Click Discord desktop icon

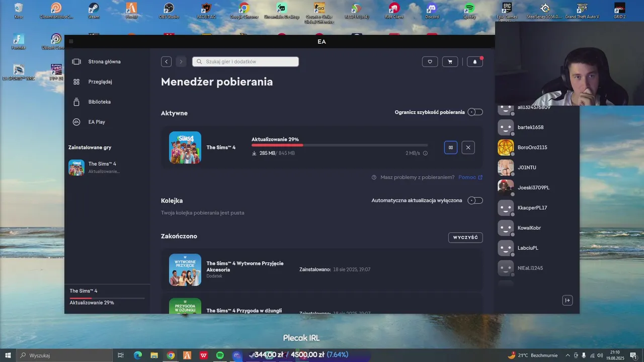[432, 11]
